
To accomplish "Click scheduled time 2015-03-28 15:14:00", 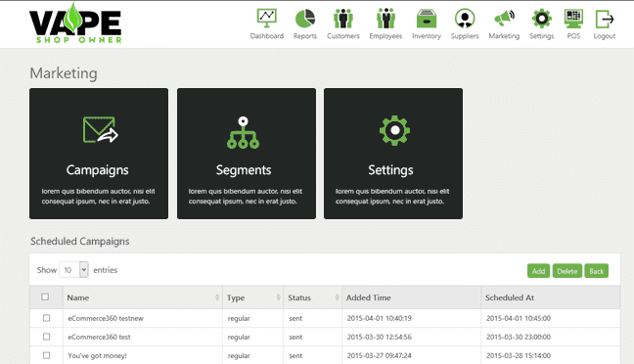I will (519, 355).
